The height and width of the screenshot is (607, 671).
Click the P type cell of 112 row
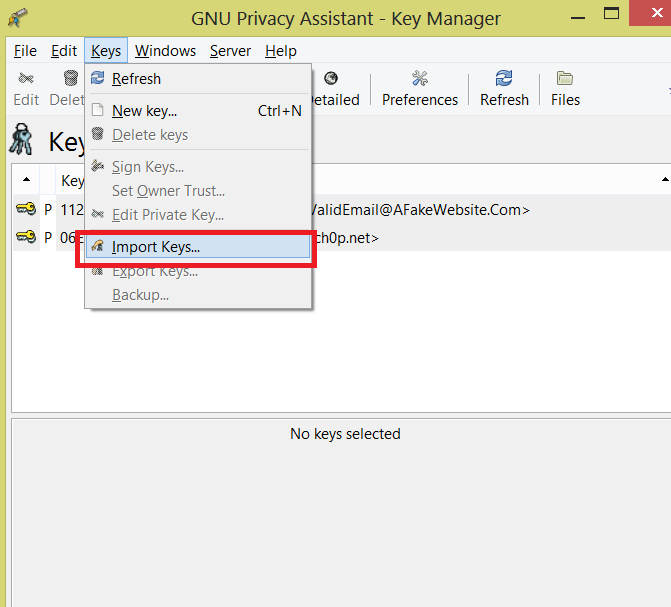click(x=48, y=209)
